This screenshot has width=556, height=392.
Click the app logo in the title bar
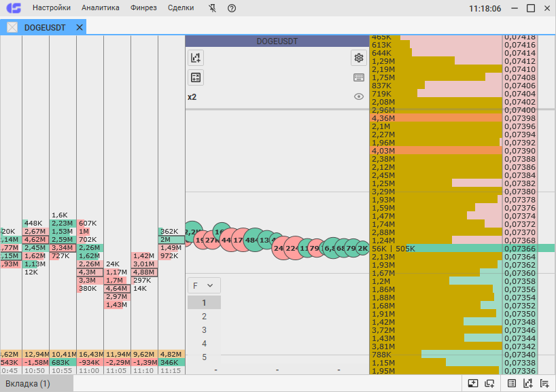(14, 7)
